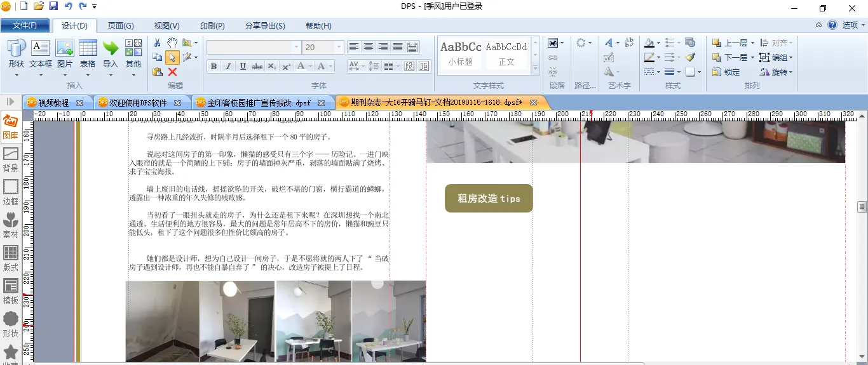Toggle underline text formatting
The width and height of the screenshot is (868, 365).
(x=243, y=67)
